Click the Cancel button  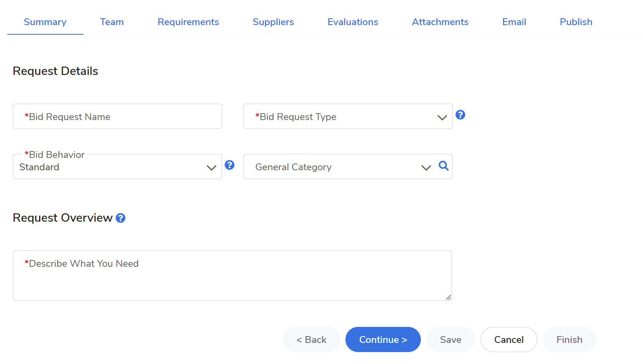pyautogui.click(x=509, y=340)
